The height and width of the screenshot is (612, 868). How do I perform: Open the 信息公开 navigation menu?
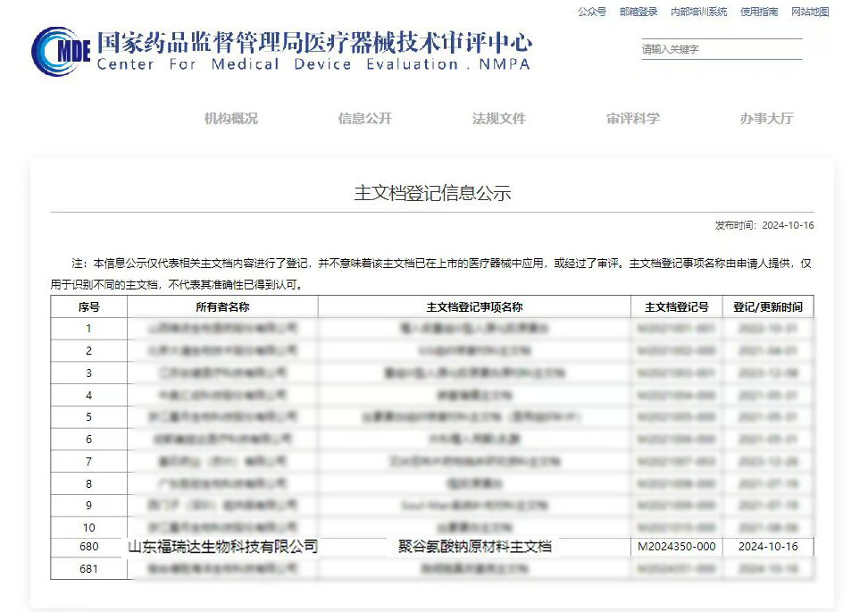click(x=364, y=119)
